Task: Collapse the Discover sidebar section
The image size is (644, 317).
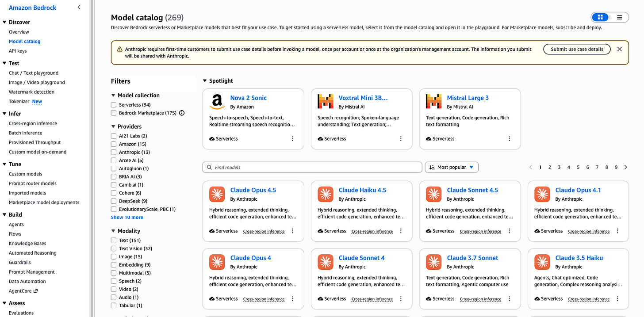Action: [x=4, y=22]
